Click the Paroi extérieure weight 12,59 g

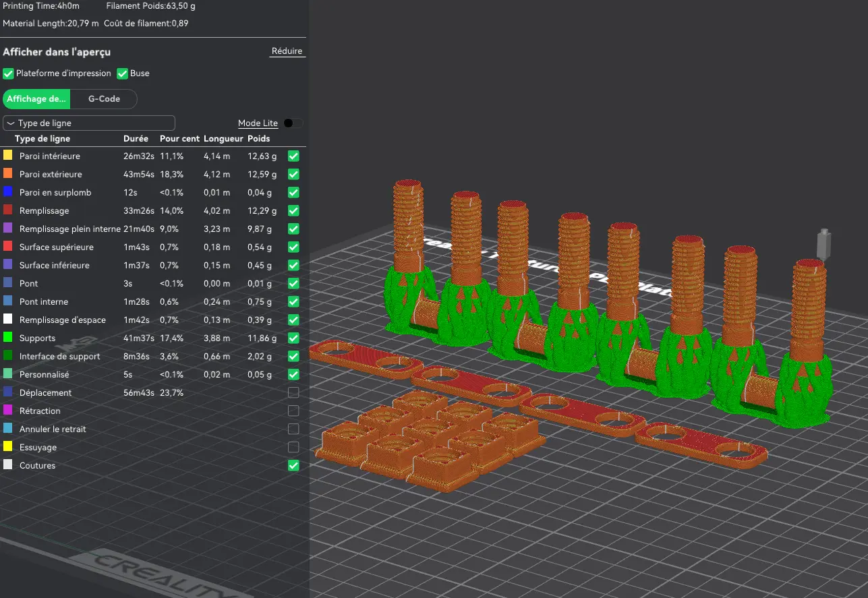point(262,174)
